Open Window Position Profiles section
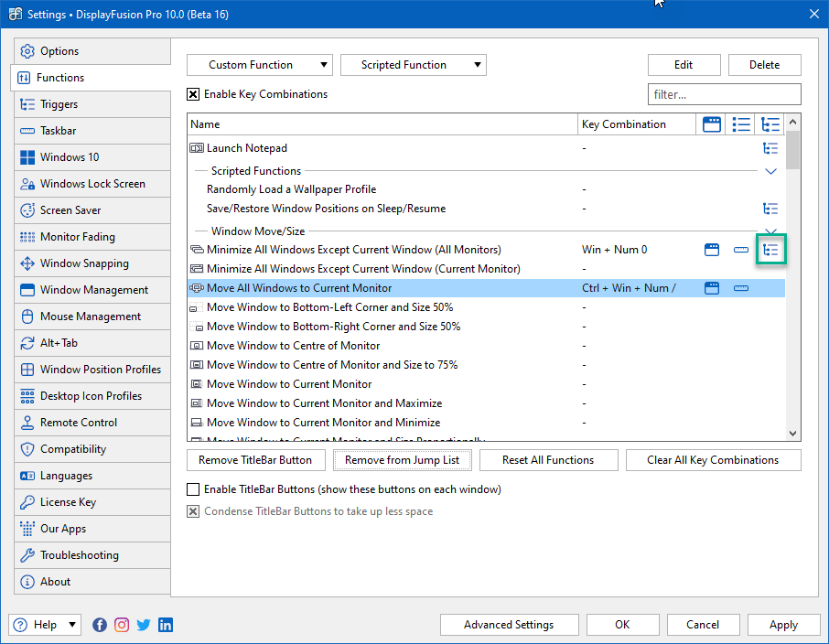The image size is (829, 644). [x=92, y=370]
